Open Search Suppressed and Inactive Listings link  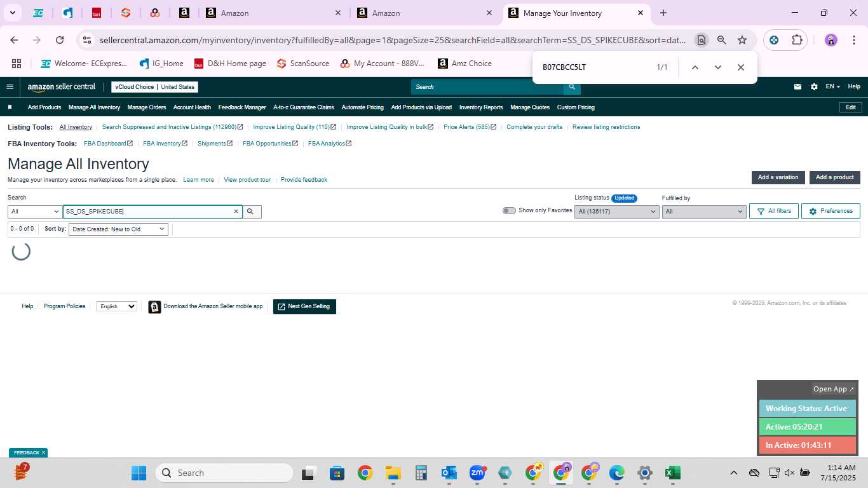pyautogui.click(x=172, y=127)
